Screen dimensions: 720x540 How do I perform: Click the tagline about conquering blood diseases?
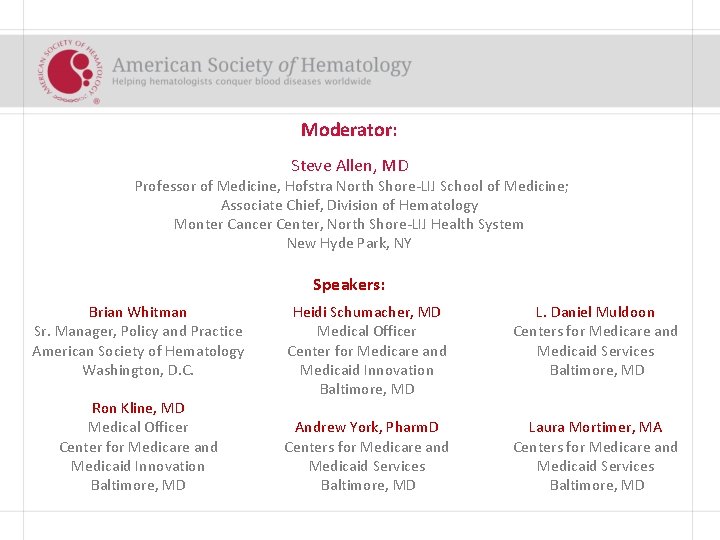click(x=242, y=82)
